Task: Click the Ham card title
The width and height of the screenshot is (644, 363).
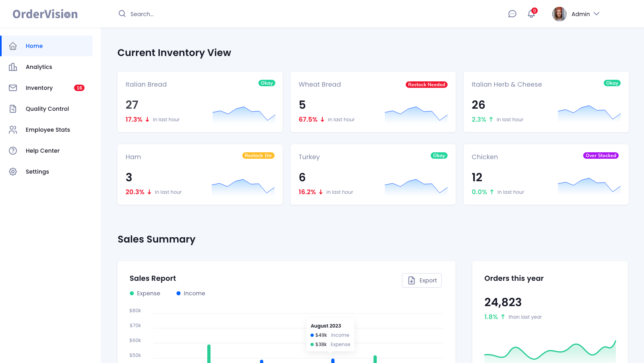Action: pyautogui.click(x=133, y=157)
